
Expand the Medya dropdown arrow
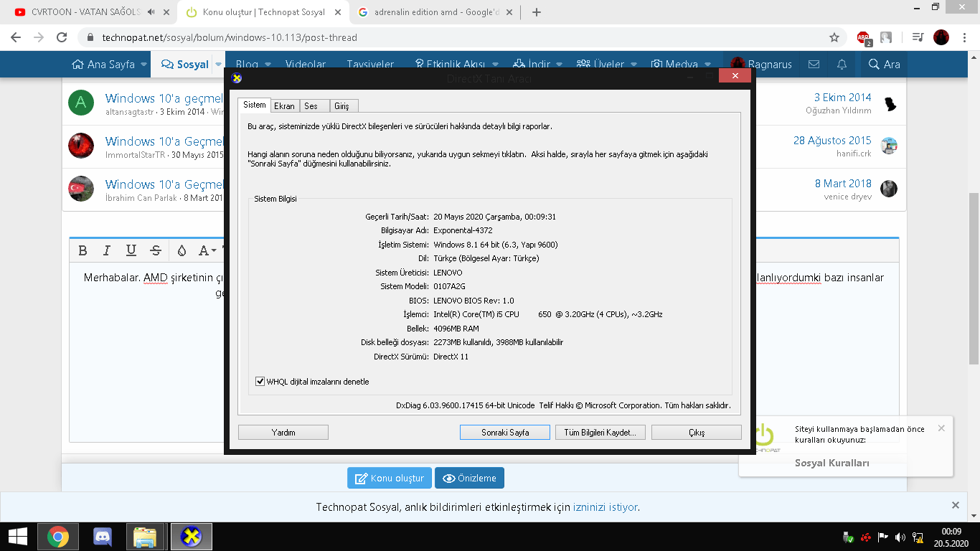pos(707,64)
